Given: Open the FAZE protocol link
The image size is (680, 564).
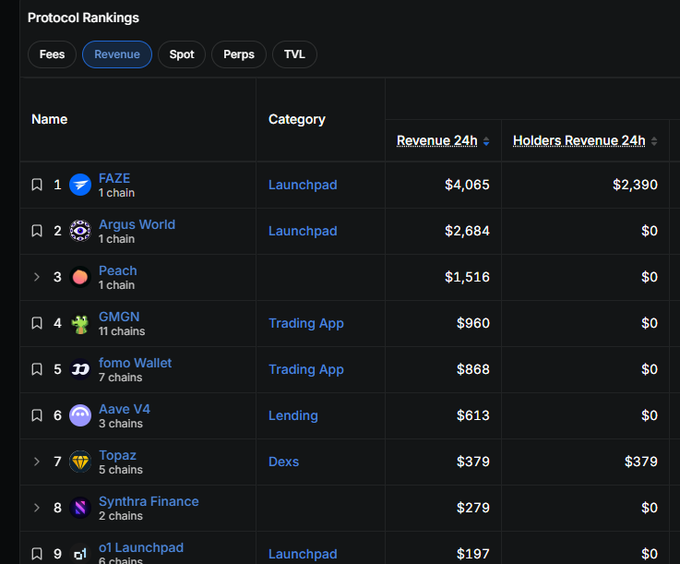Looking at the screenshot, I should click(x=114, y=178).
